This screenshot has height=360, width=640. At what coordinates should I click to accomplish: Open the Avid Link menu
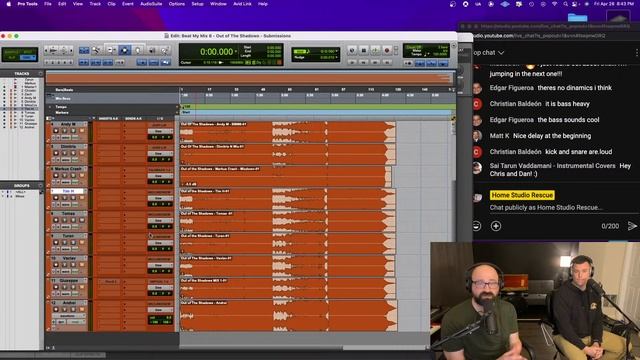coord(242,4)
